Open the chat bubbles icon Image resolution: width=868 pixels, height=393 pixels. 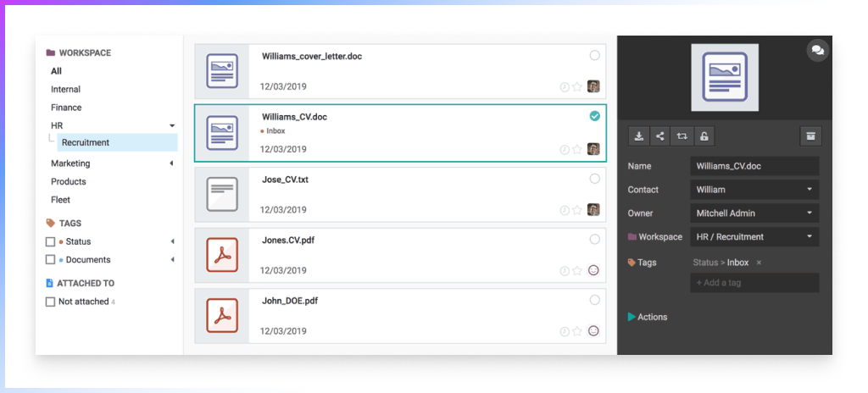(818, 50)
